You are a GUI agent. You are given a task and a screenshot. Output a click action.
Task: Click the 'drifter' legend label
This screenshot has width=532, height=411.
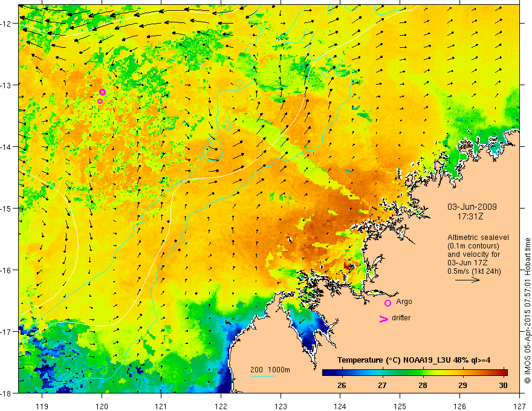point(401,318)
